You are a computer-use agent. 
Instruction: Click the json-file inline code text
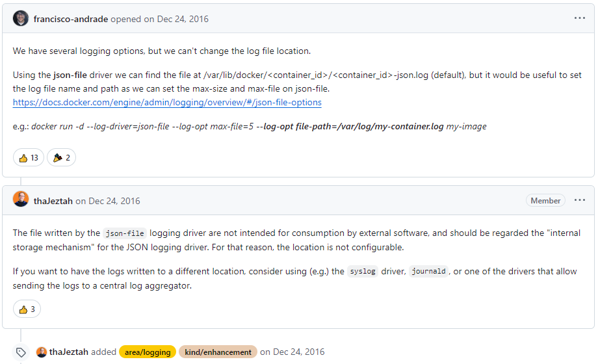click(x=125, y=233)
